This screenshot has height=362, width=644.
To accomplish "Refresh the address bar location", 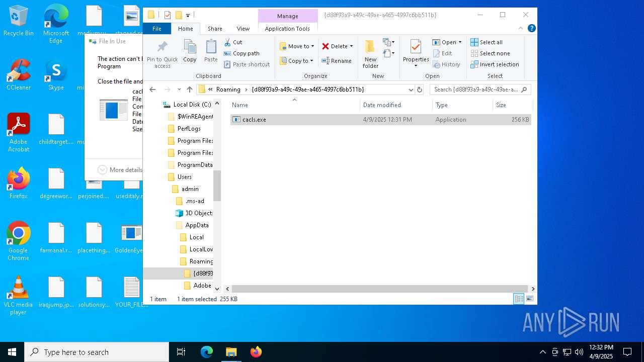I will point(420,89).
